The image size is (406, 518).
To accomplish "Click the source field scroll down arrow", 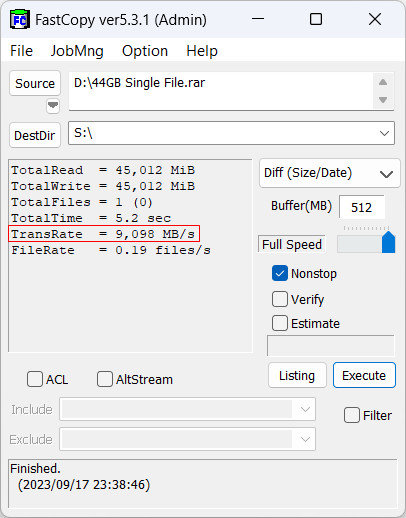I will pyautogui.click(x=383, y=100).
